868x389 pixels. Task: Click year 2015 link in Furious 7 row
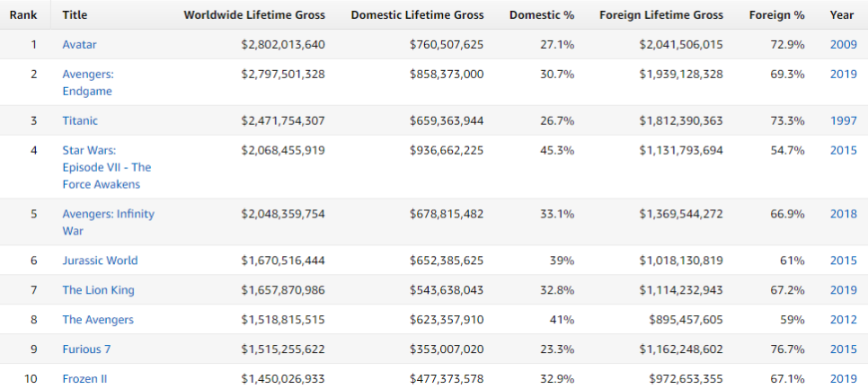(x=843, y=349)
